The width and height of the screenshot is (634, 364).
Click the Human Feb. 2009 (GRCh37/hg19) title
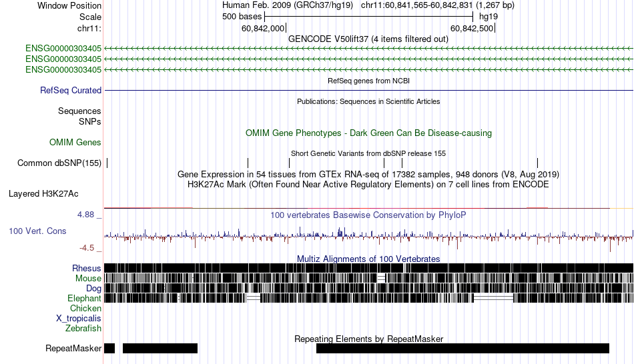pyautogui.click(x=288, y=5)
